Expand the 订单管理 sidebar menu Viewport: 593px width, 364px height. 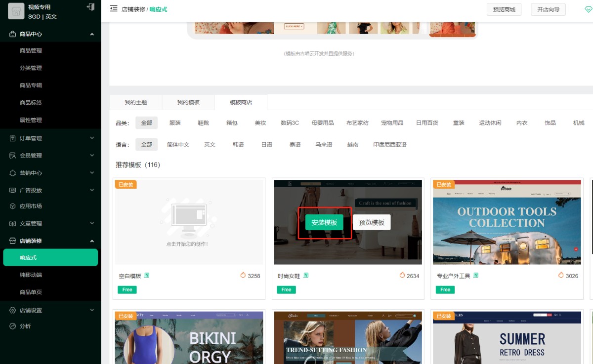pyautogui.click(x=92, y=138)
